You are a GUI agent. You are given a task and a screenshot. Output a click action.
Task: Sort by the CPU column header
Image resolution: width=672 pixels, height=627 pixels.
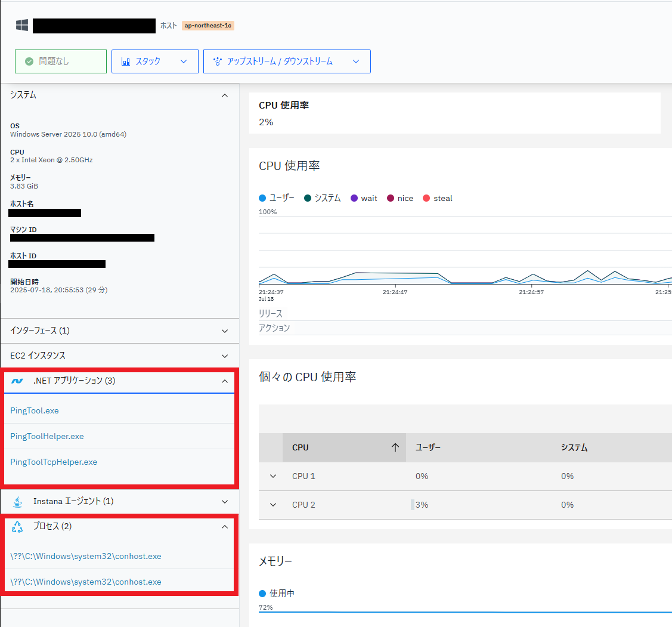344,448
